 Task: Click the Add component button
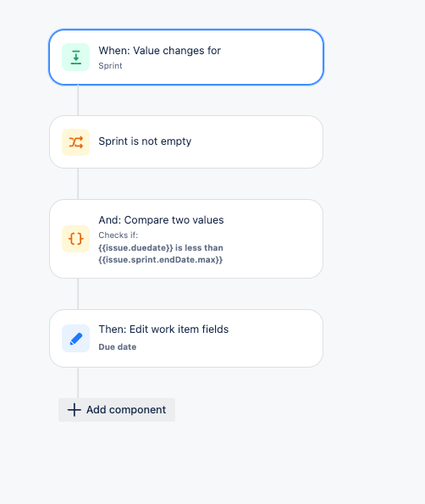coord(117,410)
